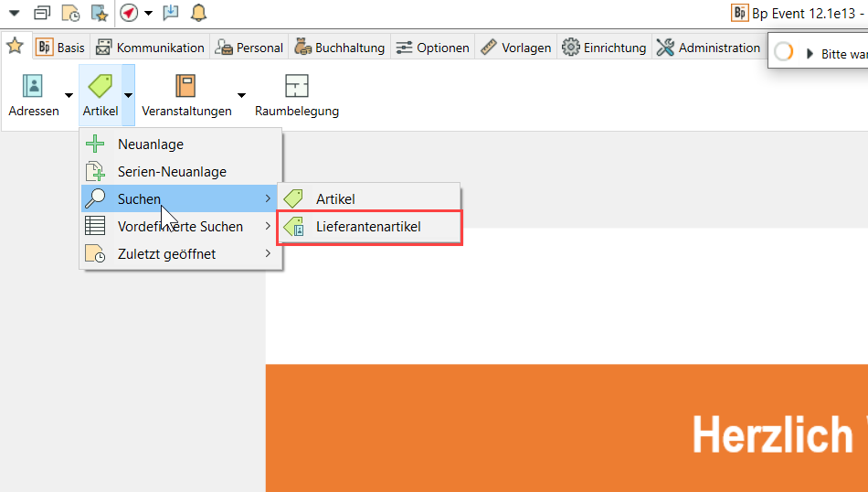Expand the Veranstaltungen dropdown arrow

(x=241, y=94)
